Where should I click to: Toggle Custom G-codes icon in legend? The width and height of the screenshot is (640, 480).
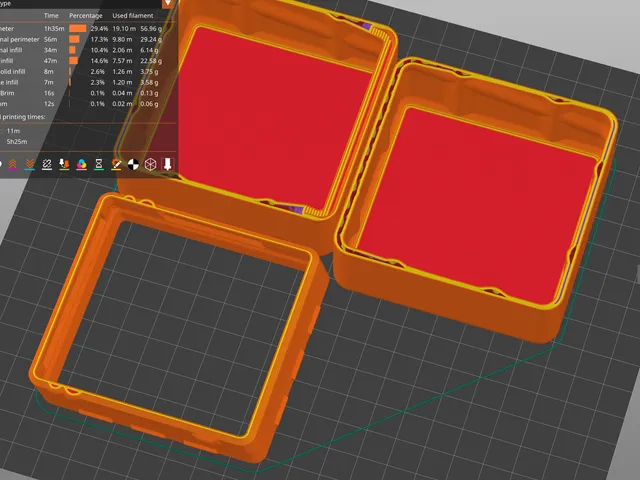(116, 164)
